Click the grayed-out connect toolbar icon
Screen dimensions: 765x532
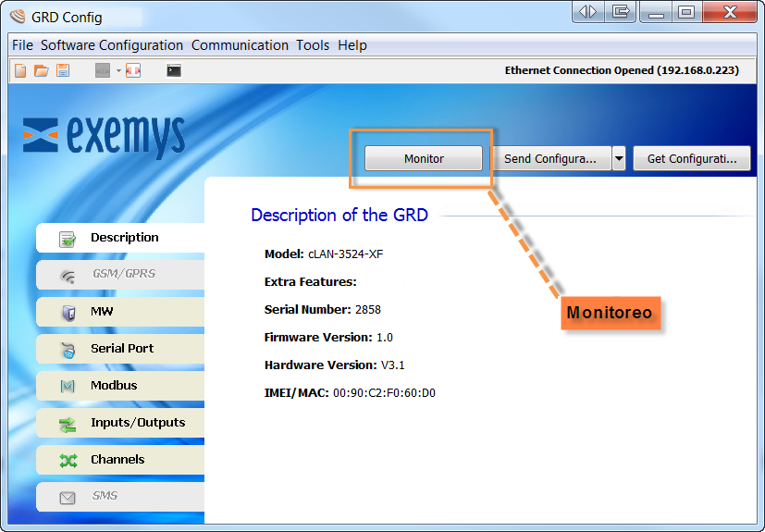pyautogui.click(x=103, y=70)
